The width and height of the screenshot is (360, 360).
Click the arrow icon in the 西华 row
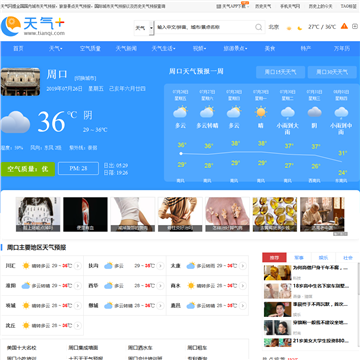point(160,286)
